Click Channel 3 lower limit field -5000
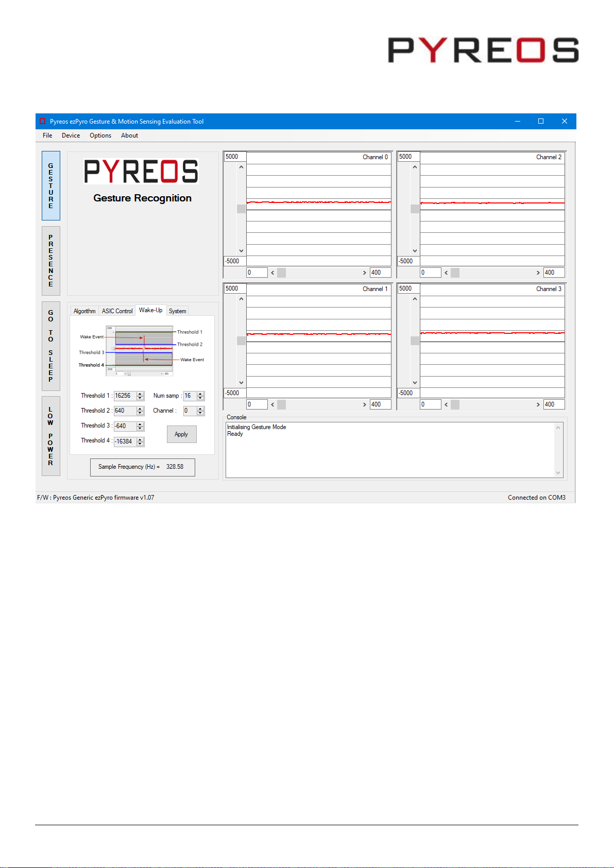Screen dimensions: 614x868 (x=408, y=393)
